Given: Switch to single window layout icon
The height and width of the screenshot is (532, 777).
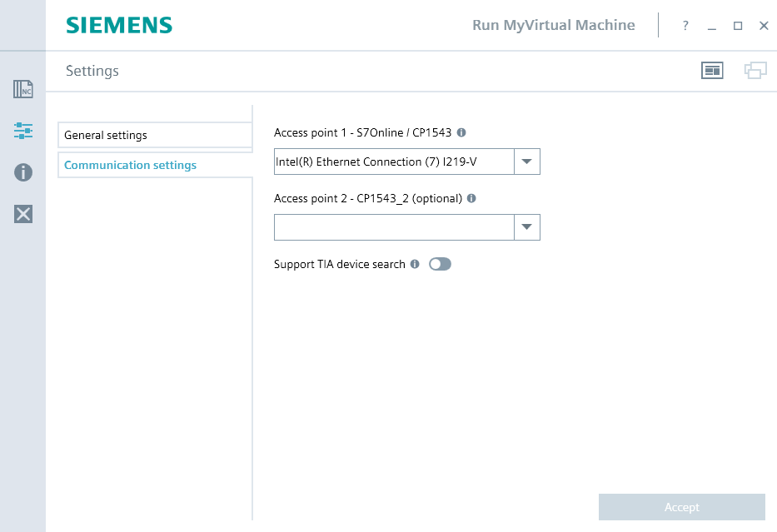Looking at the screenshot, I should tap(712, 71).
